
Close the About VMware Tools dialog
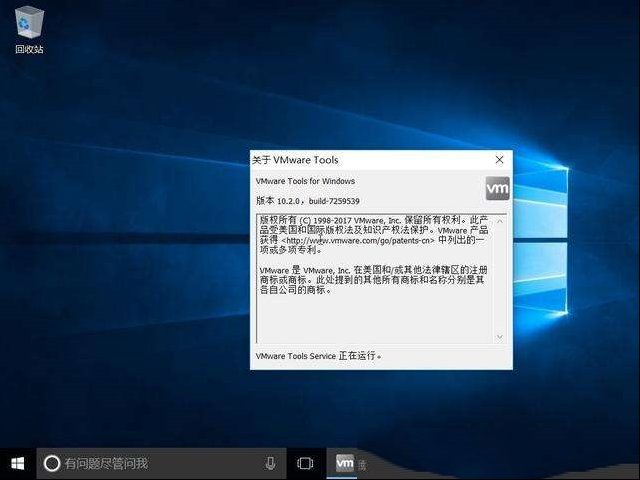pos(500,160)
